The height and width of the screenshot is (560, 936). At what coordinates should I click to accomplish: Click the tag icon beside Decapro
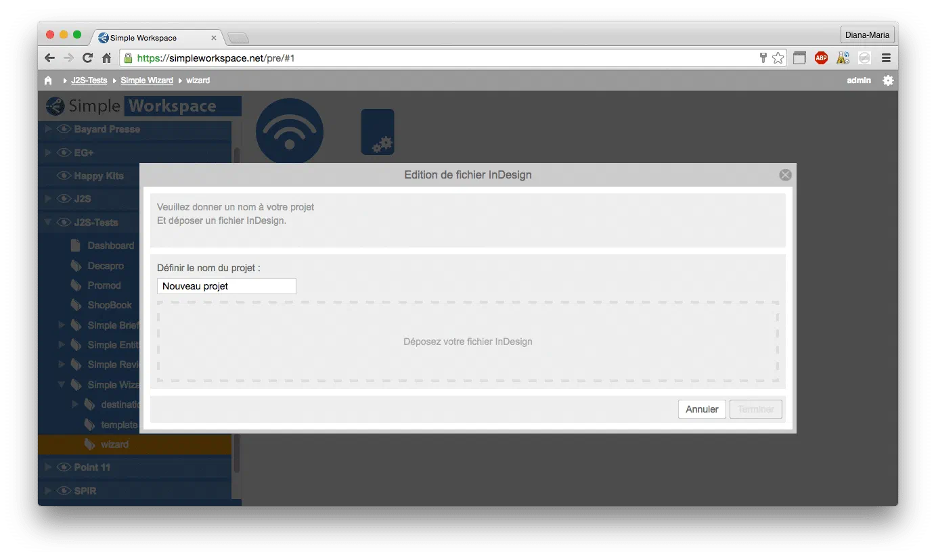click(x=76, y=266)
